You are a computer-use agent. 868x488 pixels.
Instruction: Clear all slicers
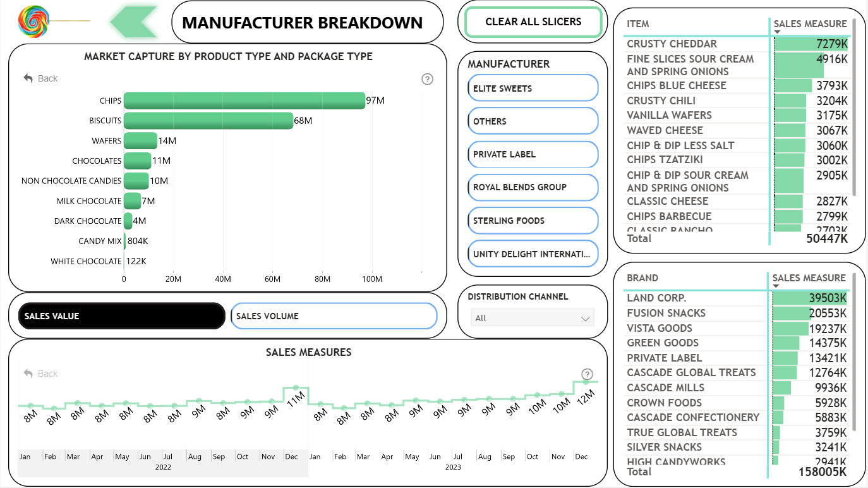click(533, 21)
